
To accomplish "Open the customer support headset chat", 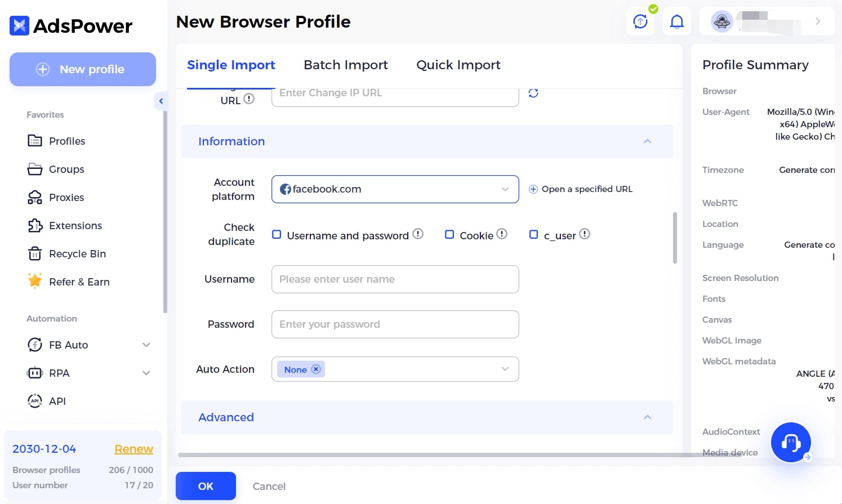I will tap(790, 443).
